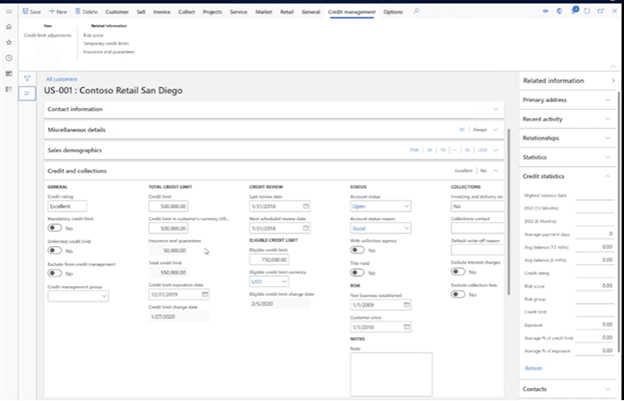Open the messages notification icon

pyautogui.click(x=574, y=11)
